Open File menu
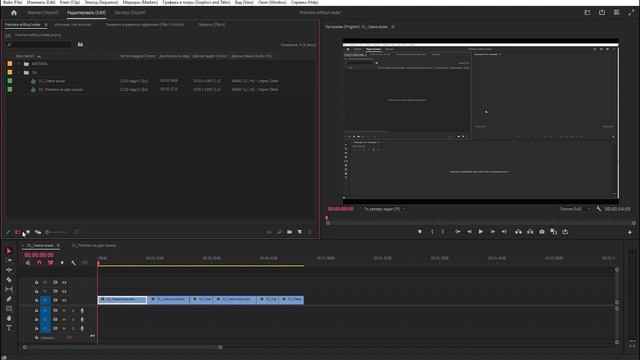Viewport: 640px width, 360px height. click(x=13, y=2)
